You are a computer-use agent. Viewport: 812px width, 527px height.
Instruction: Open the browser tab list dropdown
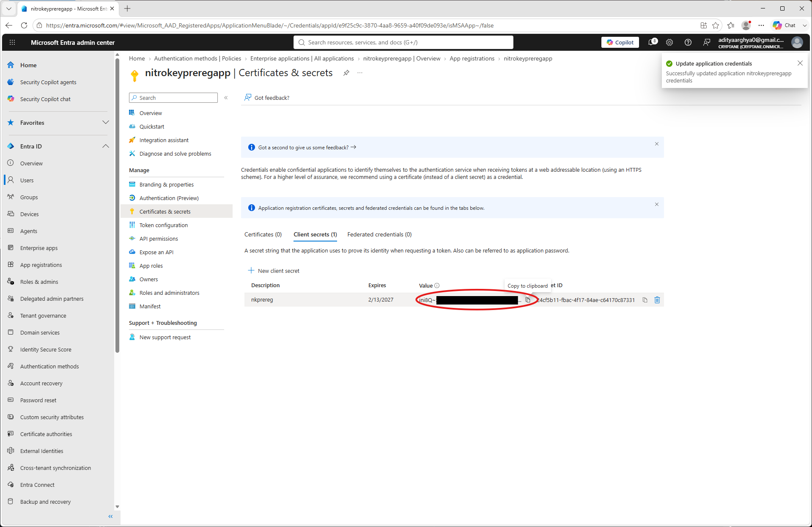(x=9, y=8)
